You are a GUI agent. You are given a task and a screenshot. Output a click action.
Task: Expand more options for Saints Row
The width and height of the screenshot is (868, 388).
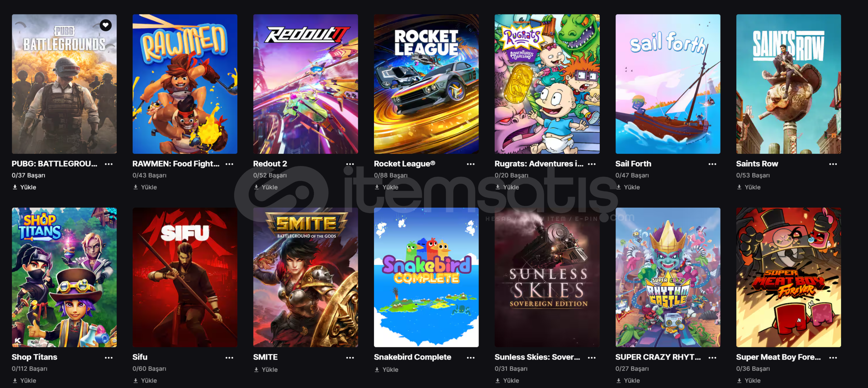click(x=833, y=164)
